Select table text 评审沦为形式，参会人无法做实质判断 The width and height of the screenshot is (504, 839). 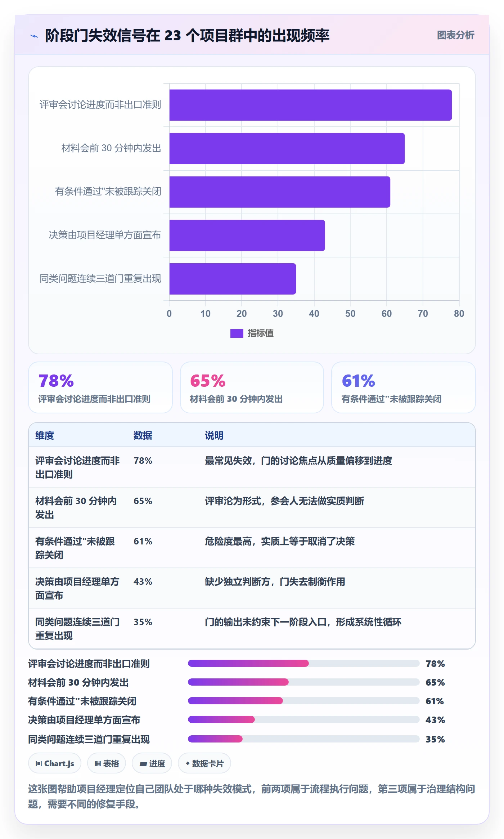coord(284,501)
